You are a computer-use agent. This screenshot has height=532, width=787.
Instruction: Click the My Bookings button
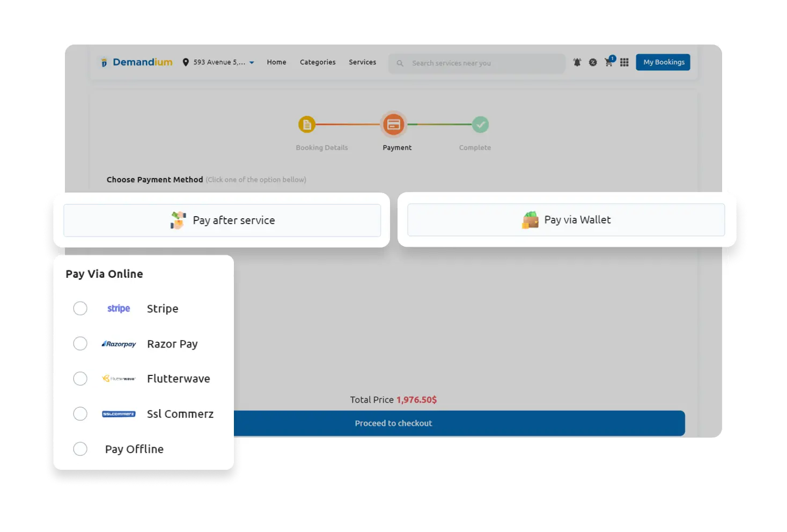click(x=663, y=62)
